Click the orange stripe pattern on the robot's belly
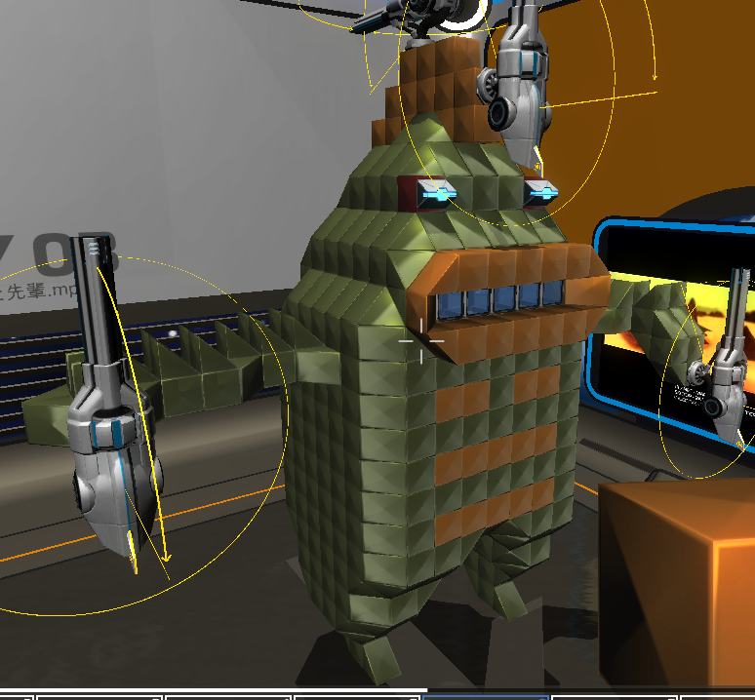755x700 pixels. [x=497, y=454]
